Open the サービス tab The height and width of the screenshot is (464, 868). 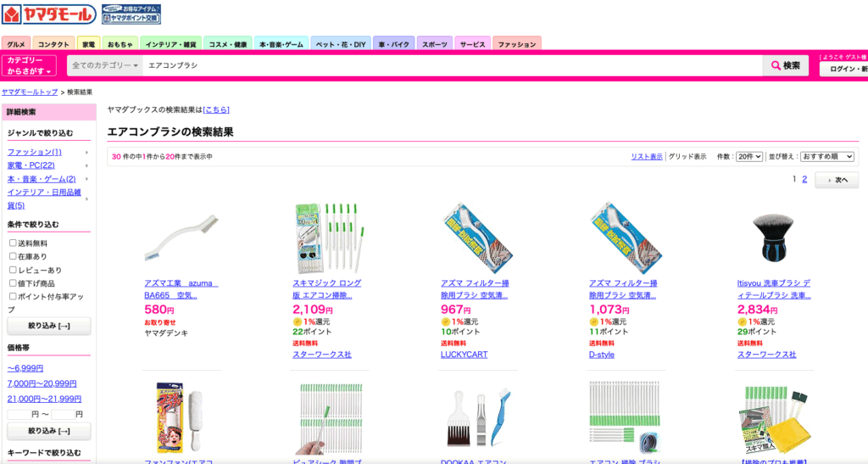(472, 44)
